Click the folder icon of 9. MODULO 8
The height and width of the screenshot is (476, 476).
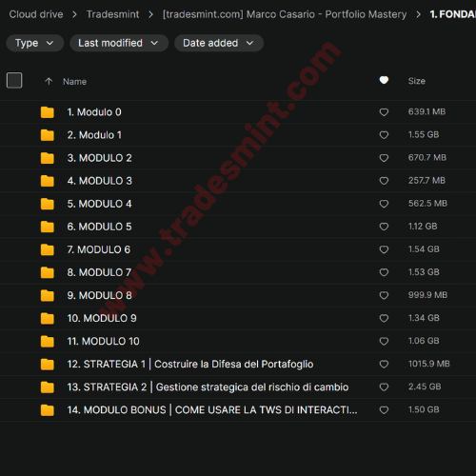(48, 295)
